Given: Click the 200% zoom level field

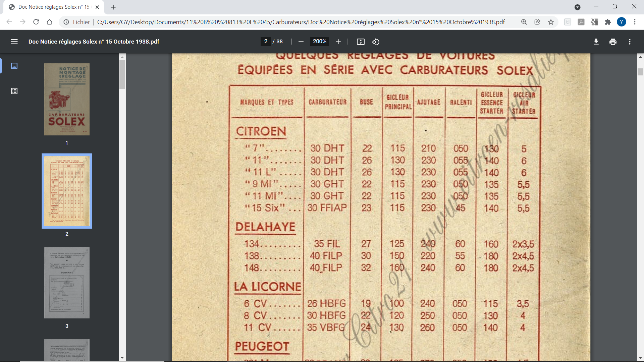Looking at the screenshot, I should [319, 42].
